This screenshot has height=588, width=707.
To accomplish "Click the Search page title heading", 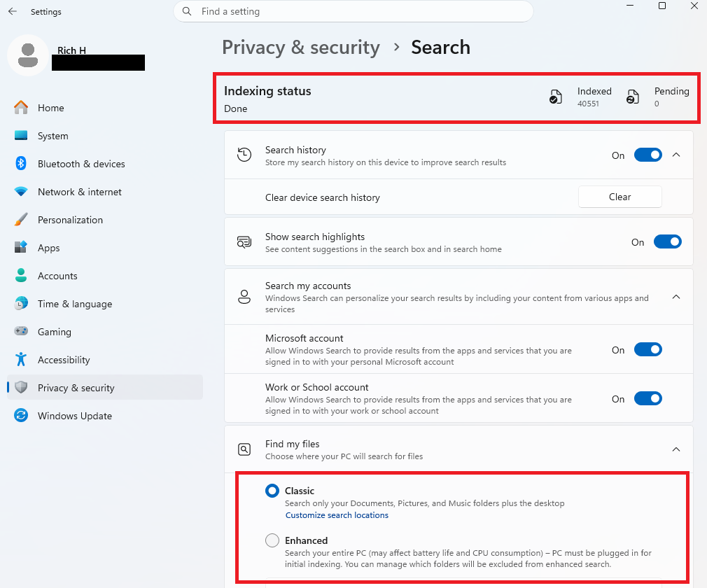I will [x=440, y=48].
